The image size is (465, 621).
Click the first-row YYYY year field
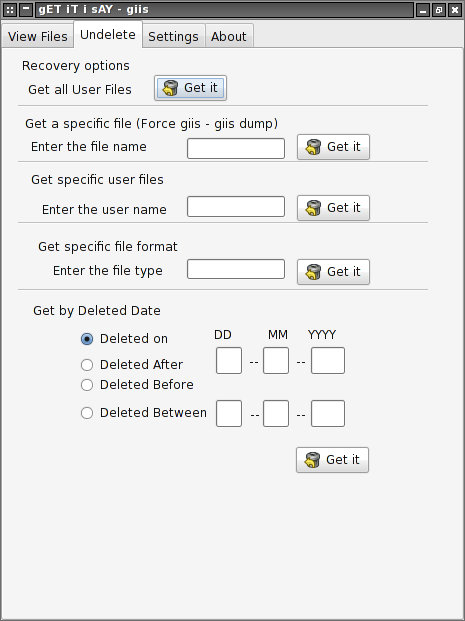coord(328,360)
